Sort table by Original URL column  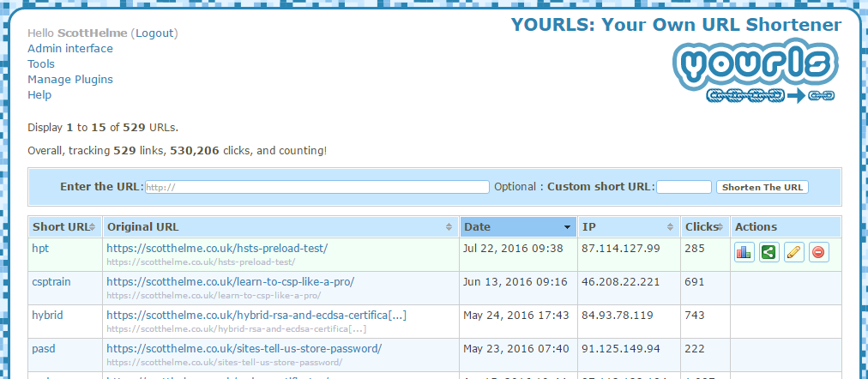(280, 227)
